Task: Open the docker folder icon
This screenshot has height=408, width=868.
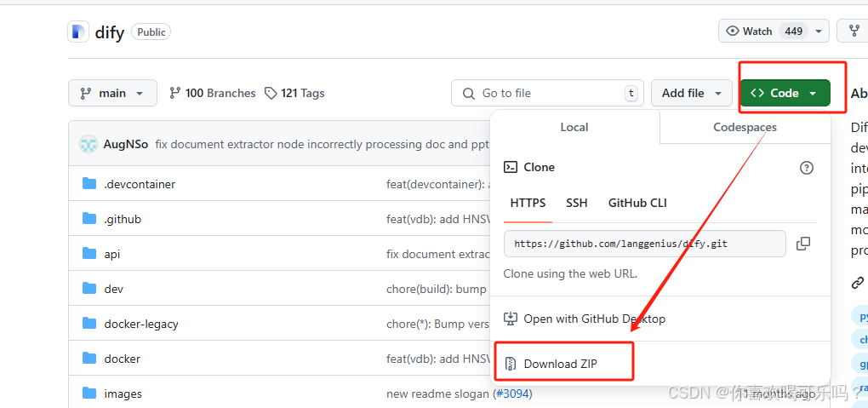Action: (x=89, y=358)
